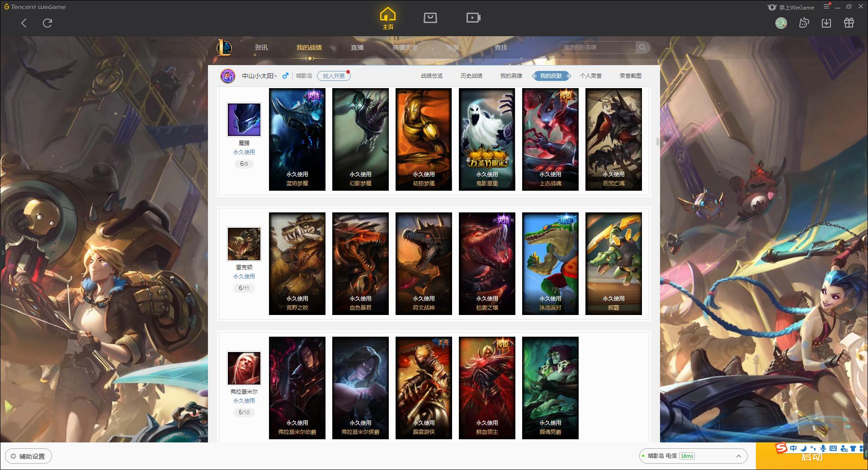
Task: Click the summoner profile avatar icon
Action: click(228, 76)
